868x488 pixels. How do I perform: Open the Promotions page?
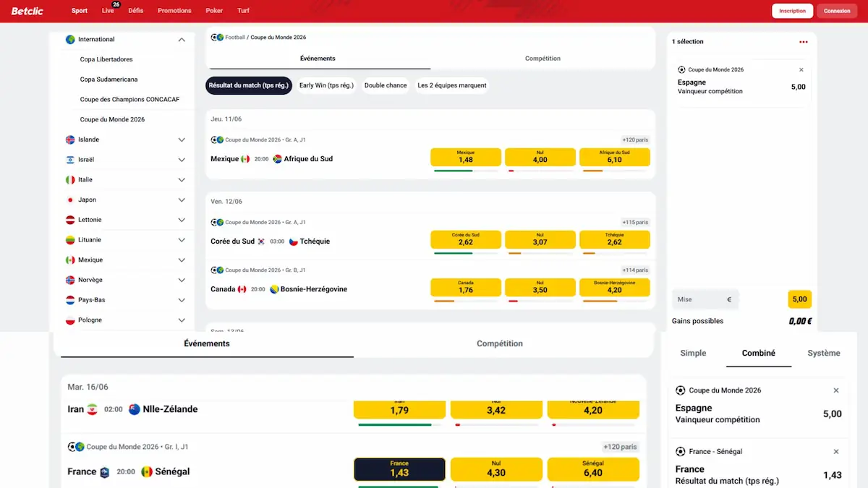(x=174, y=11)
